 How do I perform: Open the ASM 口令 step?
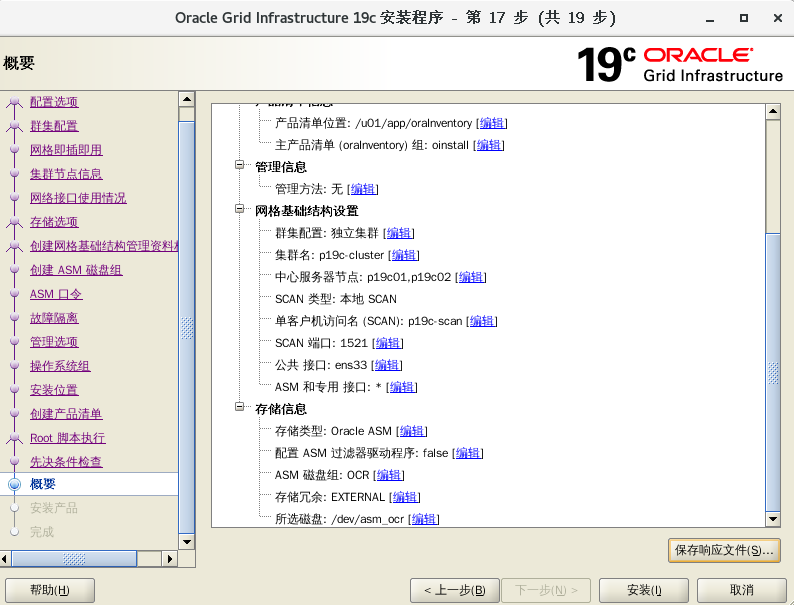[x=56, y=294]
